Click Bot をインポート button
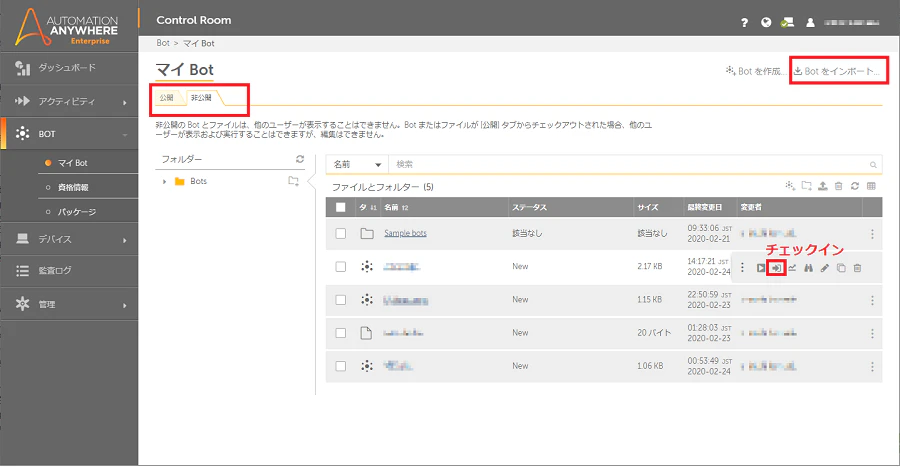This screenshot has height=467, width=900. pyautogui.click(x=836, y=71)
